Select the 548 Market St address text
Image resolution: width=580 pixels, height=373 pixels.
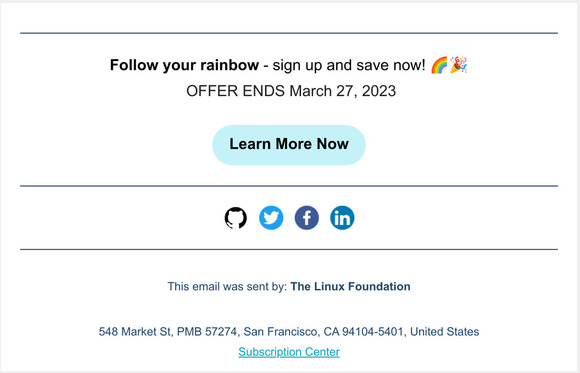point(135,332)
